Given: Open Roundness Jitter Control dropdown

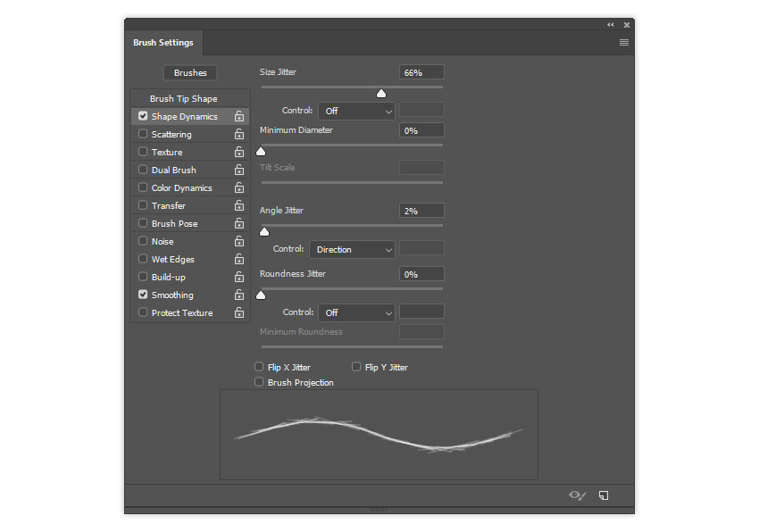Looking at the screenshot, I should pos(356,312).
